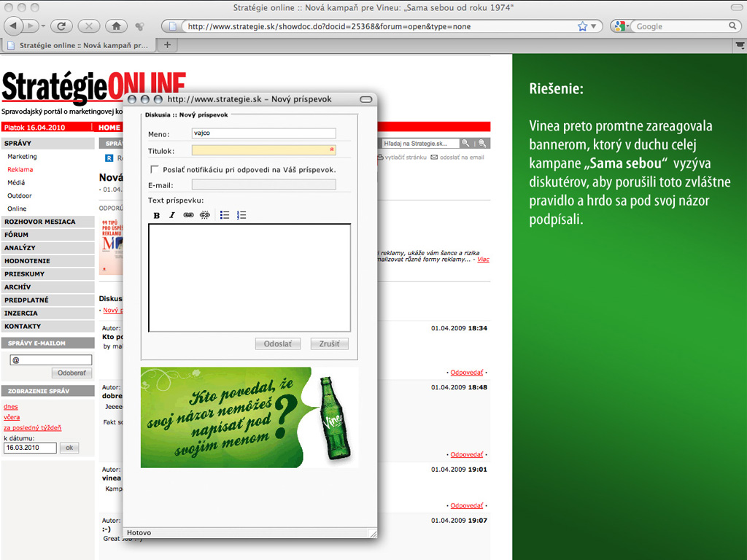The width and height of the screenshot is (747, 560).
Task: Open PREDPLATNÉ menu item
Action: pos(48,300)
